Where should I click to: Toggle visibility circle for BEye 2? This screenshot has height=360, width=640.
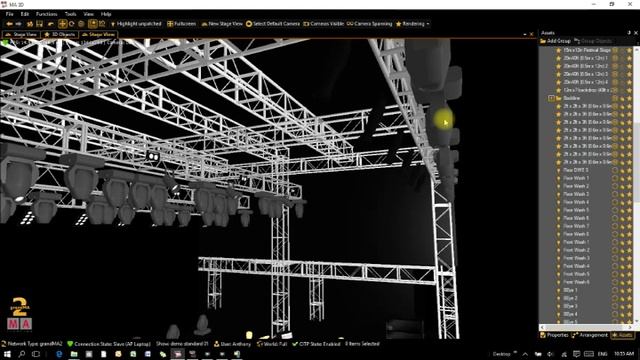point(615,298)
